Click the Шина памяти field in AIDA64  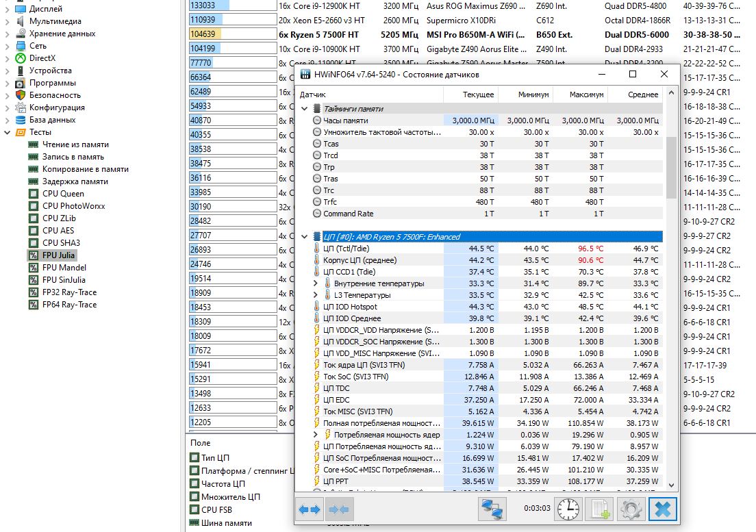click(227, 523)
